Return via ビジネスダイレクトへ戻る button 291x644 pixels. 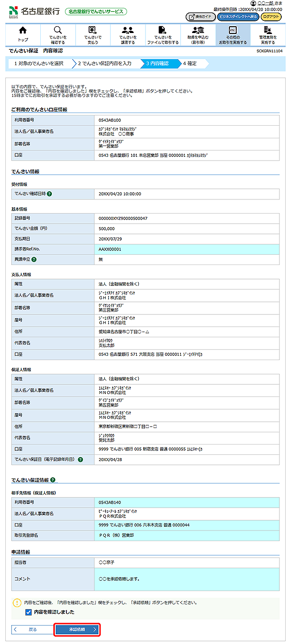(x=238, y=17)
